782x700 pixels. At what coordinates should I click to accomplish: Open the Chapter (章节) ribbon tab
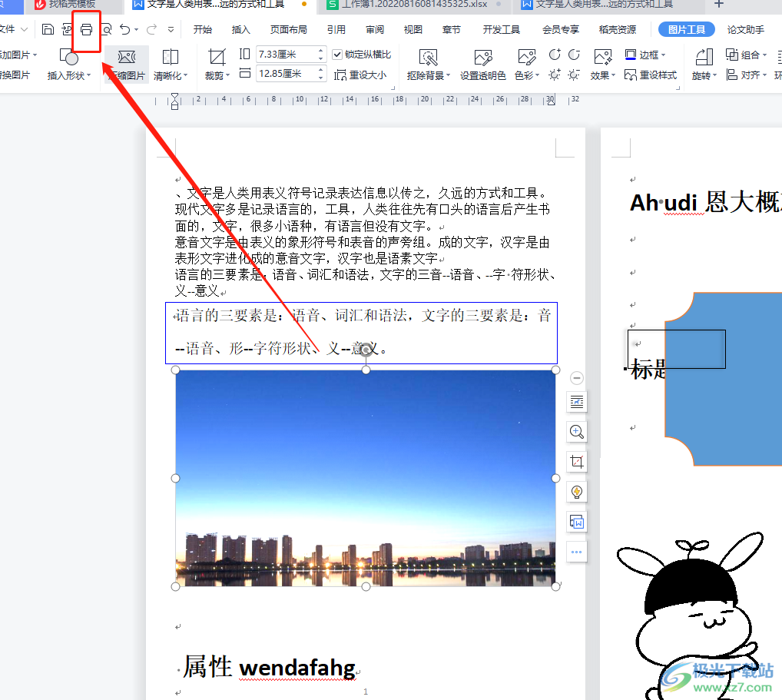click(452, 29)
